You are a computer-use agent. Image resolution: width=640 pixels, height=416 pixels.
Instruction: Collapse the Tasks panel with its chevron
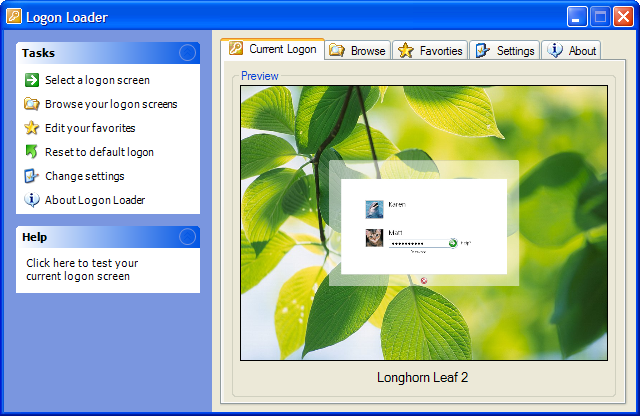coord(187,53)
